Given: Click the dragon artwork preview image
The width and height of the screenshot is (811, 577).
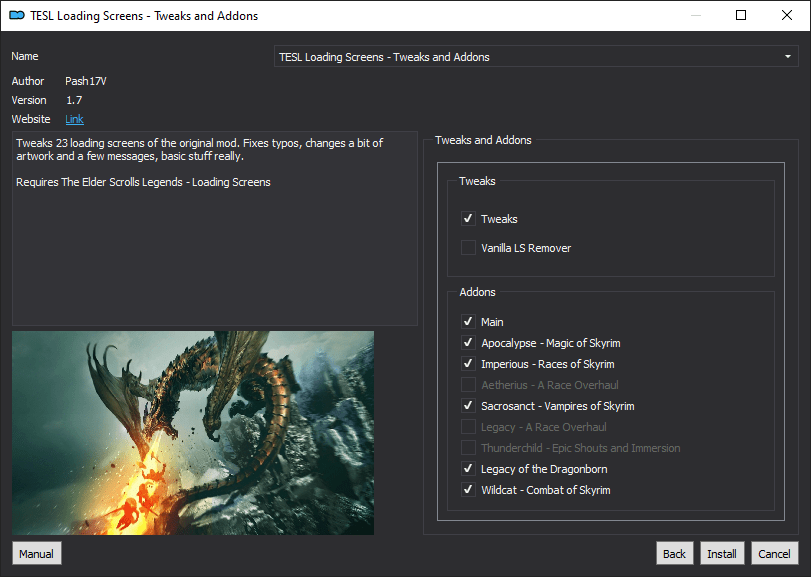Looking at the screenshot, I should (193, 433).
